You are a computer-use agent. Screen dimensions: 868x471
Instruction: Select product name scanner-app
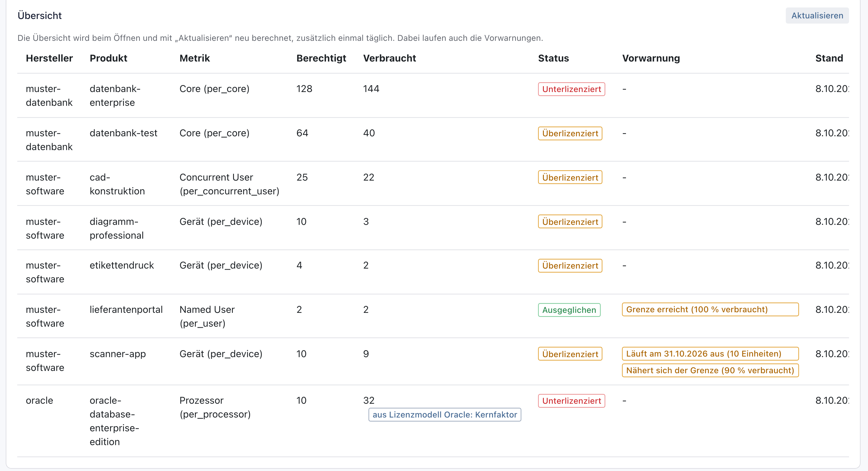point(118,354)
